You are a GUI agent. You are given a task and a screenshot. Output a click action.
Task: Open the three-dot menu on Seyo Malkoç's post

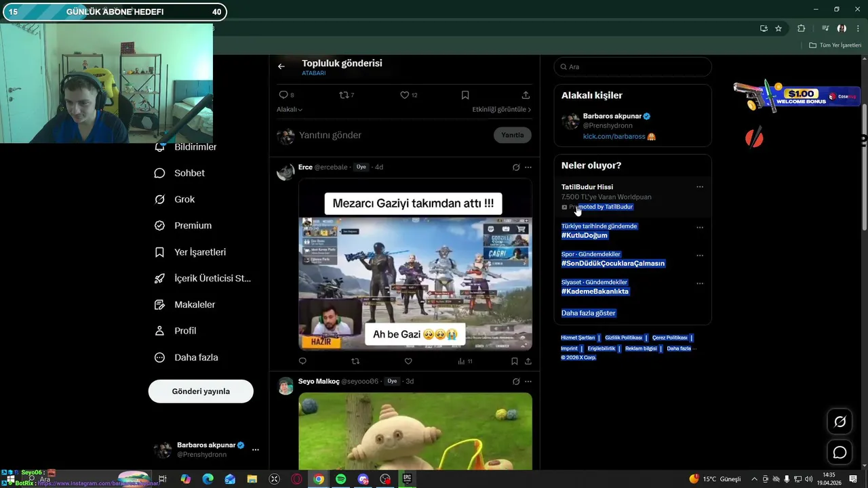click(528, 382)
